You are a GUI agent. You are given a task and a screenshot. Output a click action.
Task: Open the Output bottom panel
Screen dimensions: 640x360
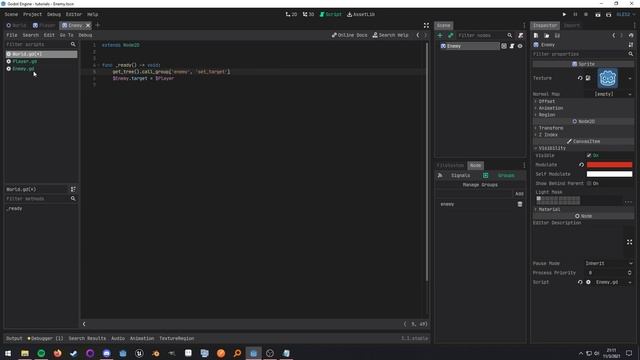(14, 338)
